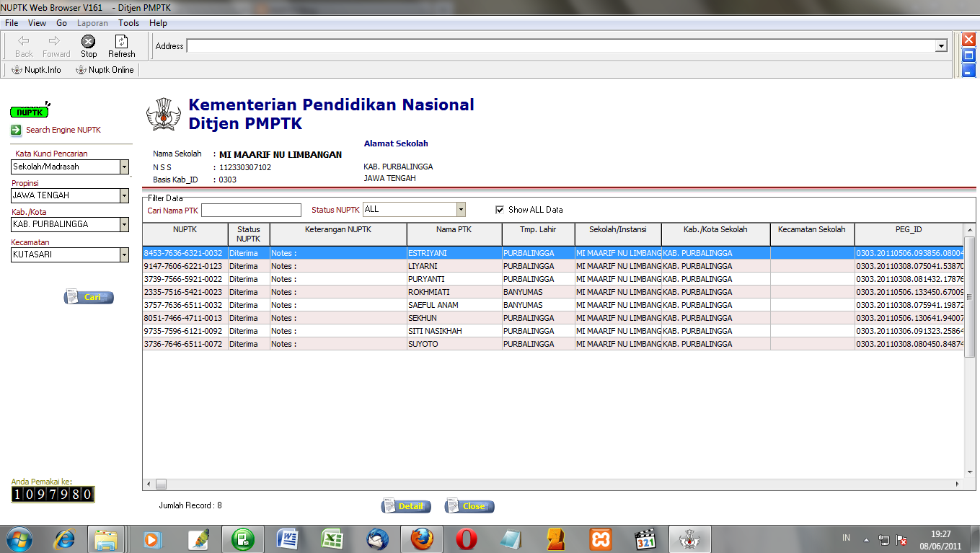The width and height of the screenshot is (980, 553).
Task: Open the Kab./Kota dropdown
Action: point(124,224)
